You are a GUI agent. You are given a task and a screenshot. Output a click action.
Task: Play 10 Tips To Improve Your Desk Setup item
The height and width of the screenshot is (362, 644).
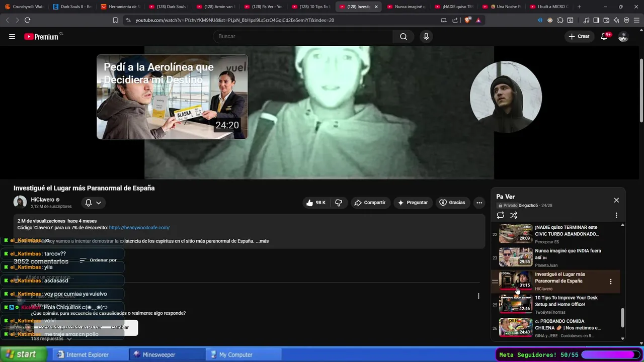click(x=555, y=305)
